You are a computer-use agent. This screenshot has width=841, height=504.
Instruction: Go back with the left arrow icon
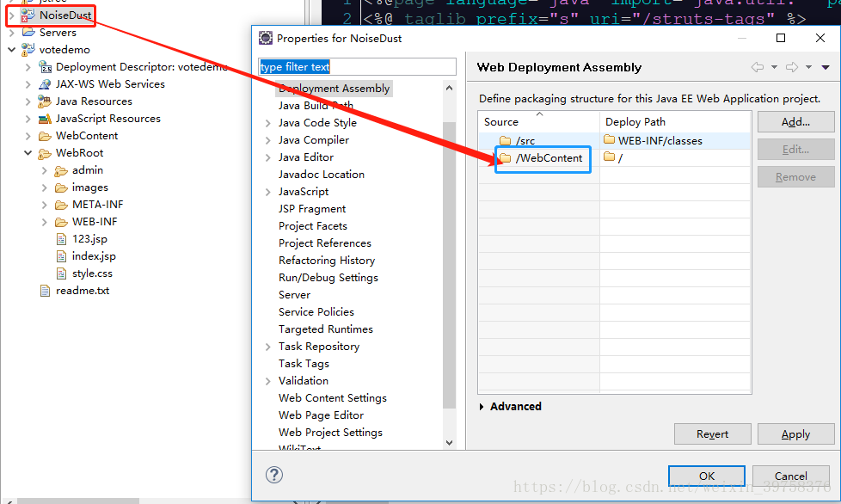pos(758,67)
